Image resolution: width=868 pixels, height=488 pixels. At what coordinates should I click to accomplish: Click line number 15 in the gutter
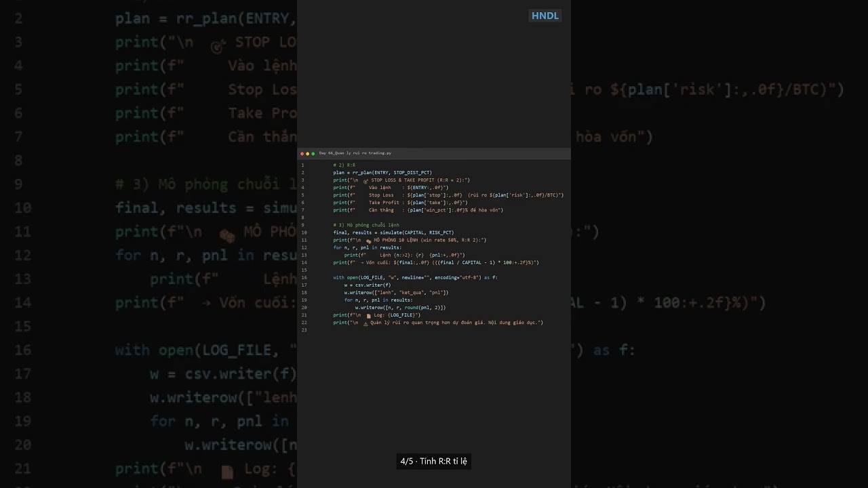[x=304, y=270]
